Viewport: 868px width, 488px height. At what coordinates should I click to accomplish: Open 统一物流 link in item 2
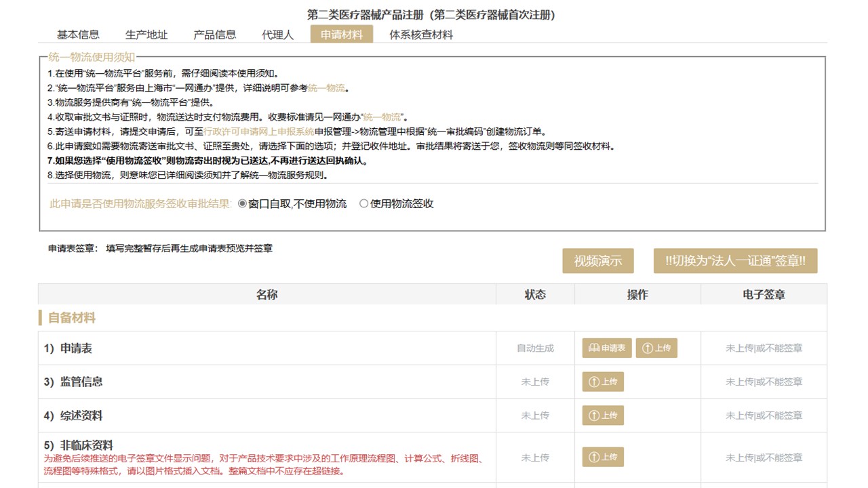pos(326,88)
